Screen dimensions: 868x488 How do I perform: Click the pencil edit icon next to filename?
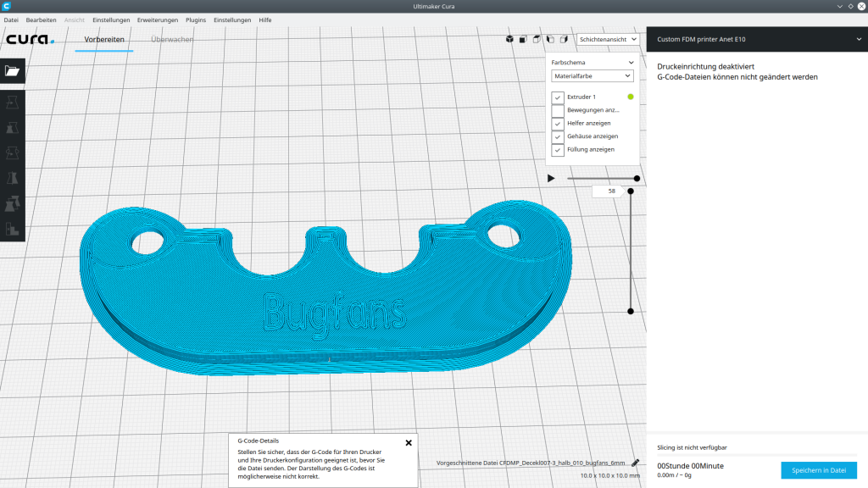[636, 463]
